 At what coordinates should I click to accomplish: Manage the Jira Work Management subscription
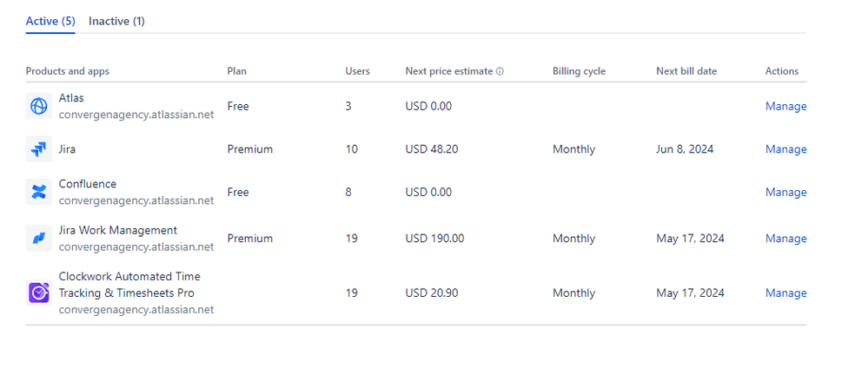tap(785, 239)
